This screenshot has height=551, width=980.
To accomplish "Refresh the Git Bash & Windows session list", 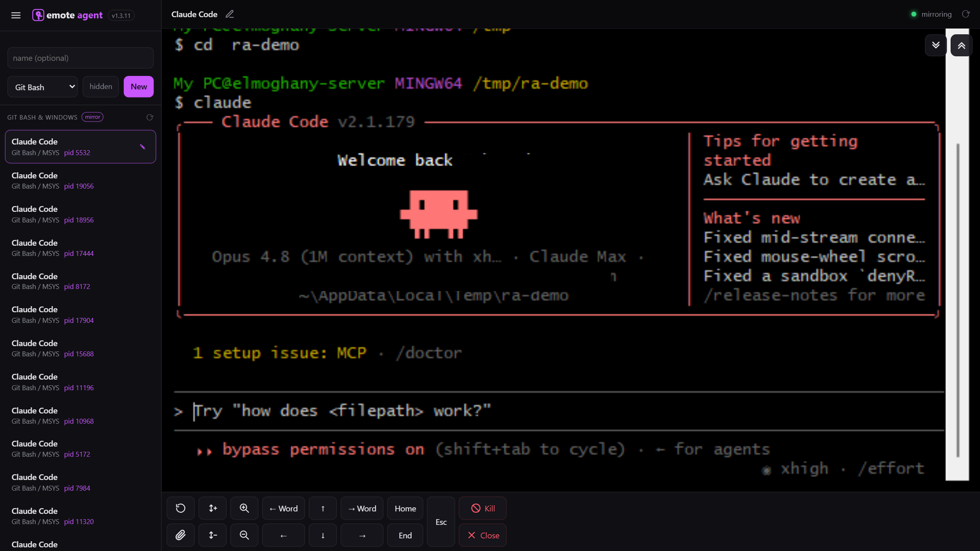I will [150, 118].
